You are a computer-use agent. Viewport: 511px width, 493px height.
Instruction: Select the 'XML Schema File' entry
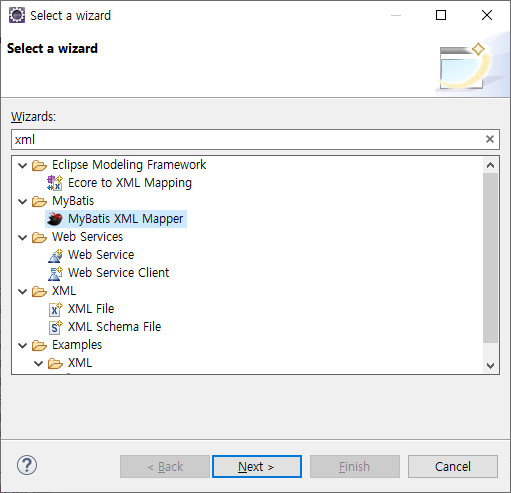coord(114,327)
